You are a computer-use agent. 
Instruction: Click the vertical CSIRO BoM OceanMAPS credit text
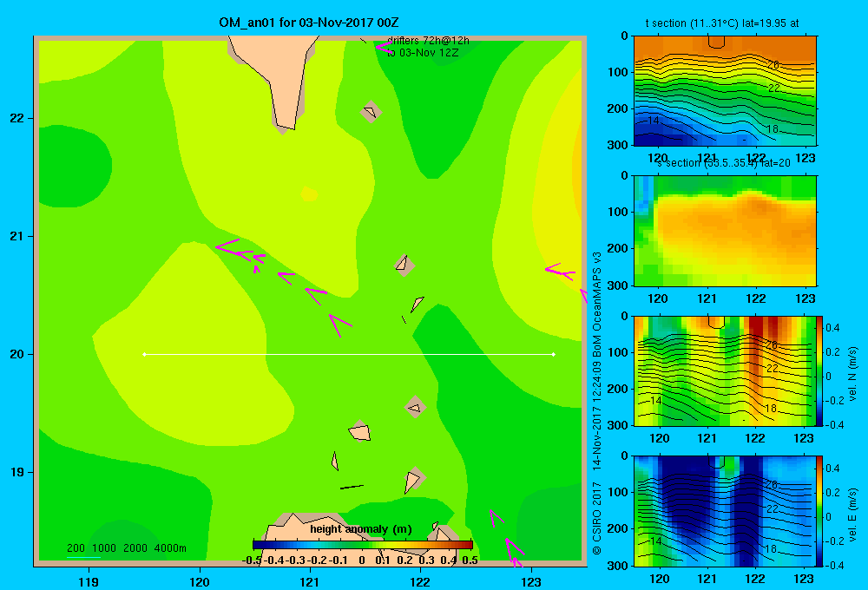[597, 403]
